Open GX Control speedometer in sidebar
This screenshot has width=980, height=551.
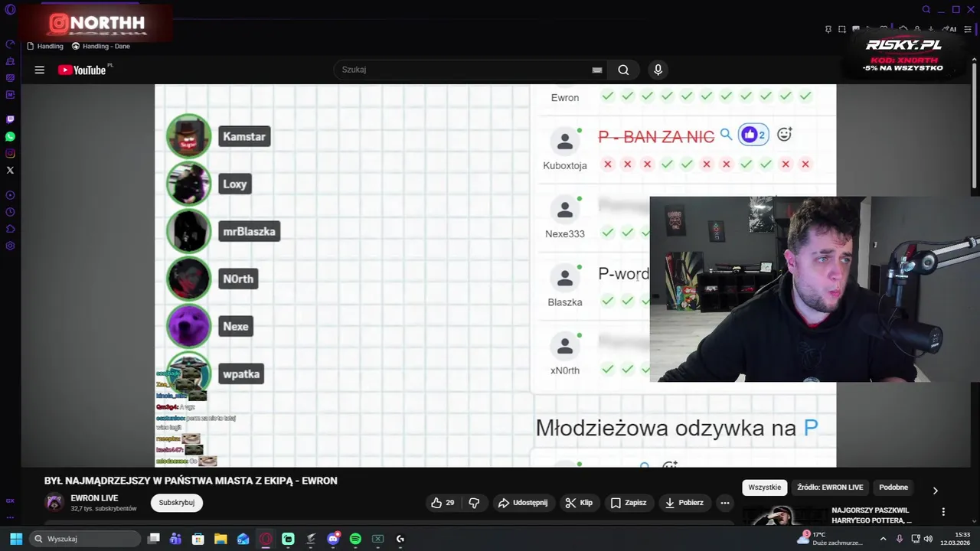[x=10, y=44]
